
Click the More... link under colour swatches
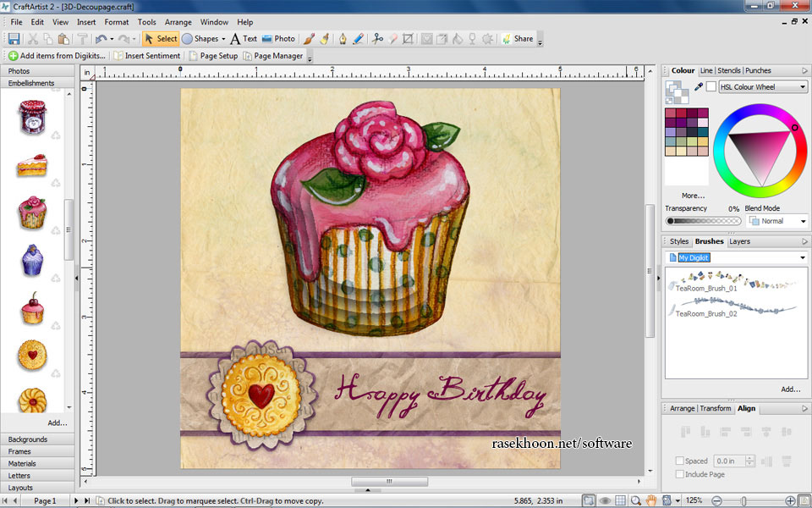point(693,196)
